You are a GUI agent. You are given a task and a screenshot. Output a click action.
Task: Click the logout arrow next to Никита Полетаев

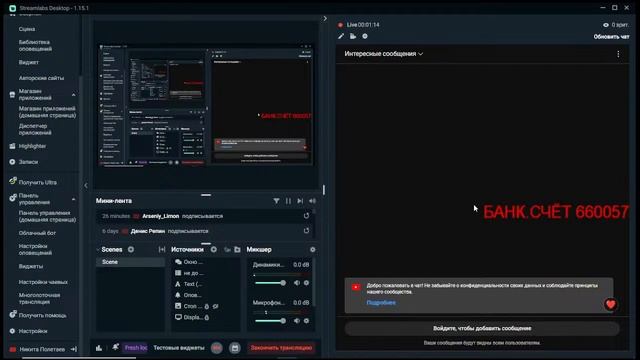(74, 349)
